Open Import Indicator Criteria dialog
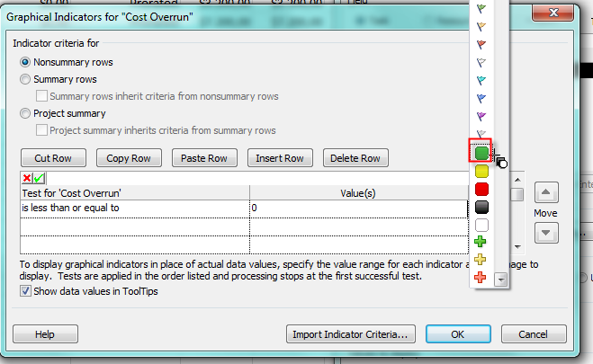The image size is (593, 364). coord(351,334)
